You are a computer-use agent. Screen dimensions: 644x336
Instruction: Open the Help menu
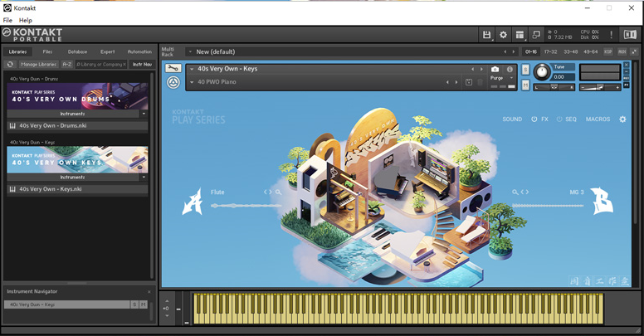pos(26,20)
